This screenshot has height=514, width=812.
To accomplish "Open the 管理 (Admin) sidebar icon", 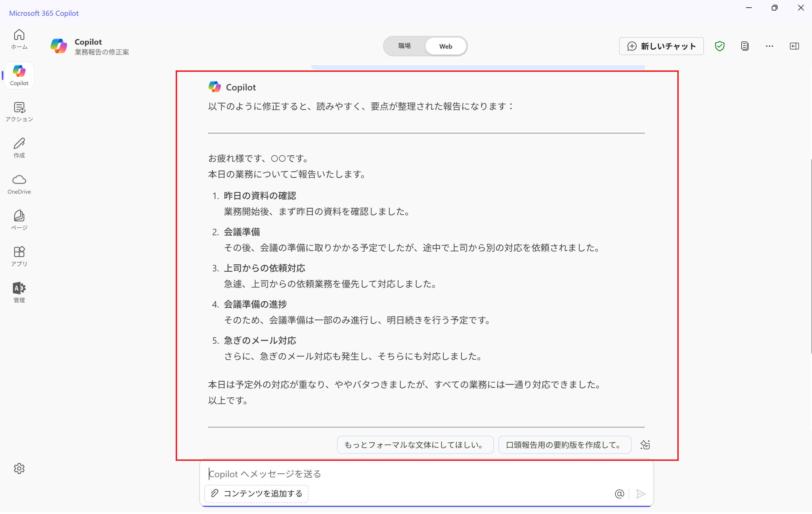I will [19, 292].
